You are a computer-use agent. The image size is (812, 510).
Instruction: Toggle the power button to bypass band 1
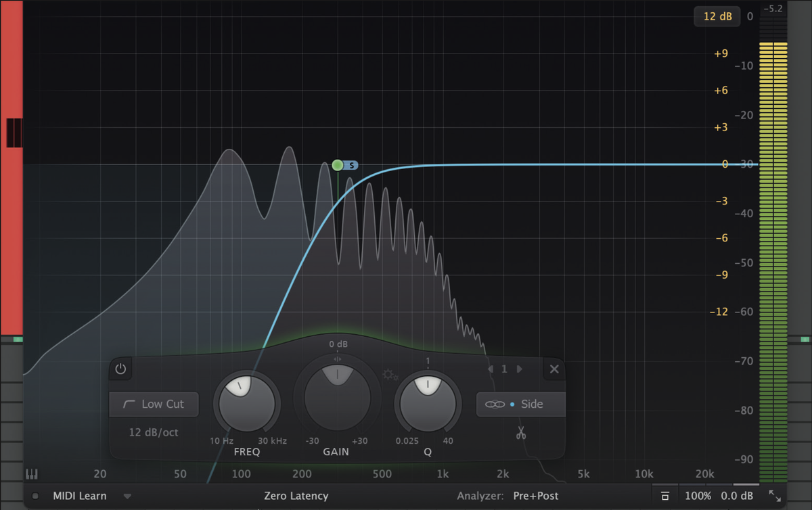pos(120,369)
